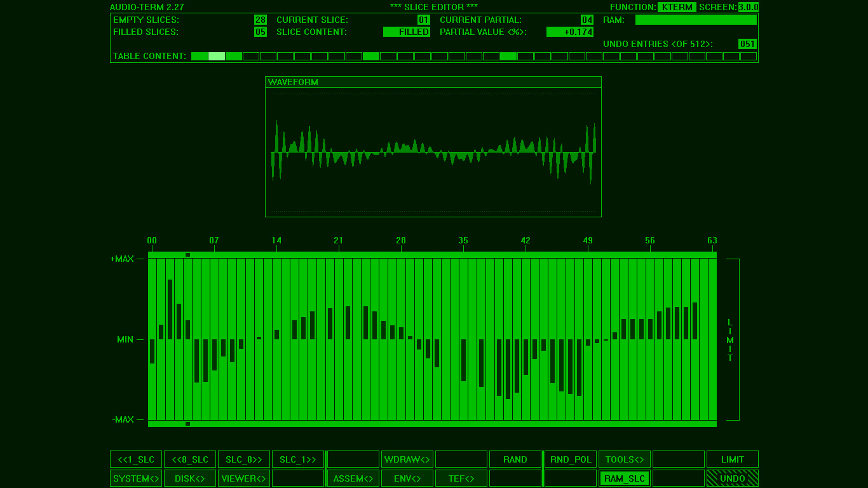
Task: Select the RND_POL random polarity function
Action: coord(569,459)
